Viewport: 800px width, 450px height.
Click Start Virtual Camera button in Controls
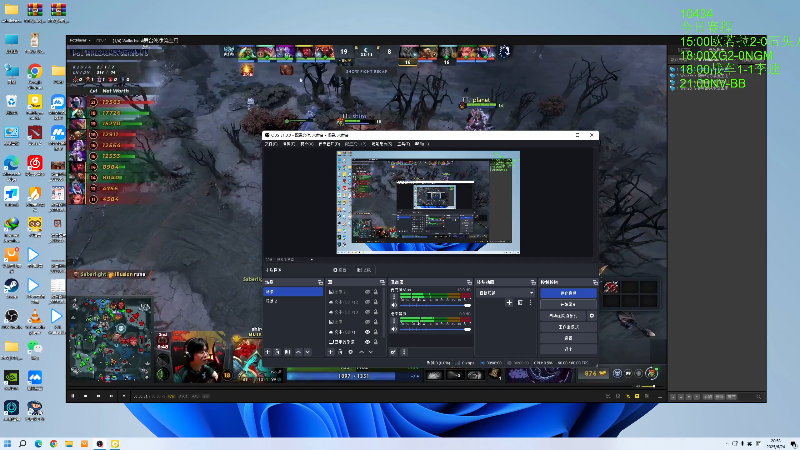point(563,316)
